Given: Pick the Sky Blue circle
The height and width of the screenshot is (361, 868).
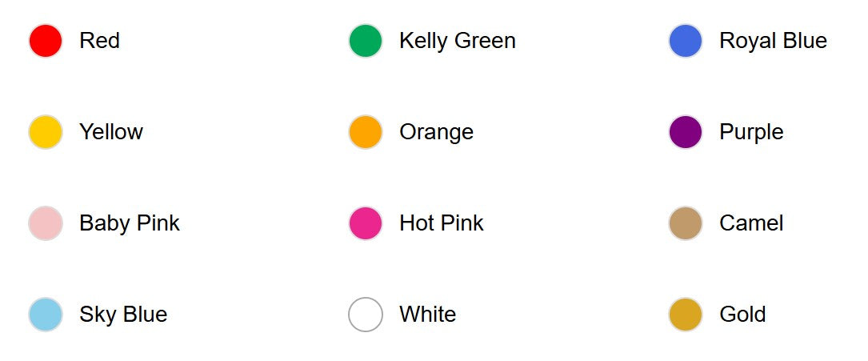Looking at the screenshot, I should 46,315.
